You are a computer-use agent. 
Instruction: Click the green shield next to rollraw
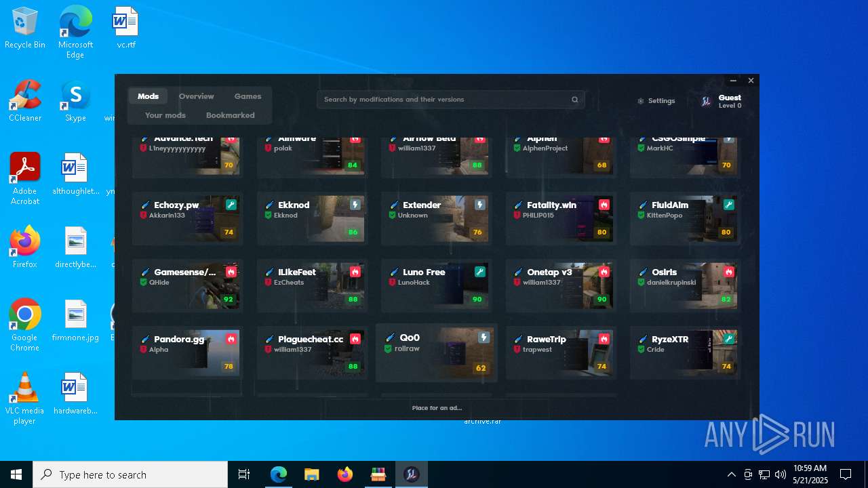tap(388, 349)
